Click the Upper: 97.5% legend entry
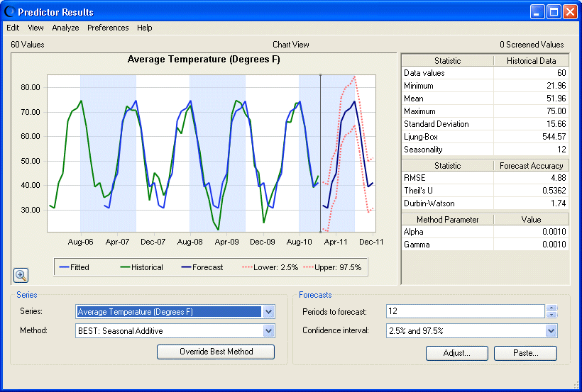582x392 pixels. (333, 267)
